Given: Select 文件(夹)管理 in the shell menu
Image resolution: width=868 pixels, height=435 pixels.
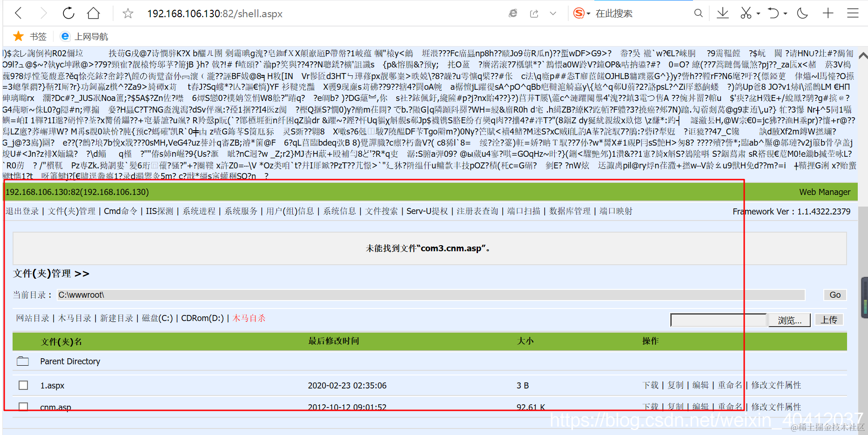Looking at the screenshot, I should (x=72, y=211).
